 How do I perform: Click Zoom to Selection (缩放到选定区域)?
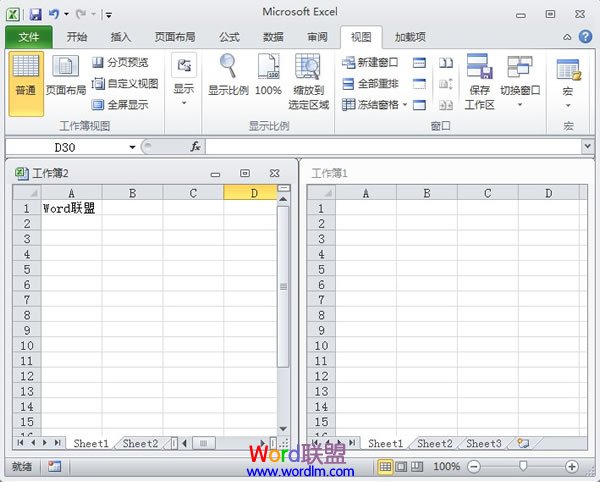coord(309,82)
